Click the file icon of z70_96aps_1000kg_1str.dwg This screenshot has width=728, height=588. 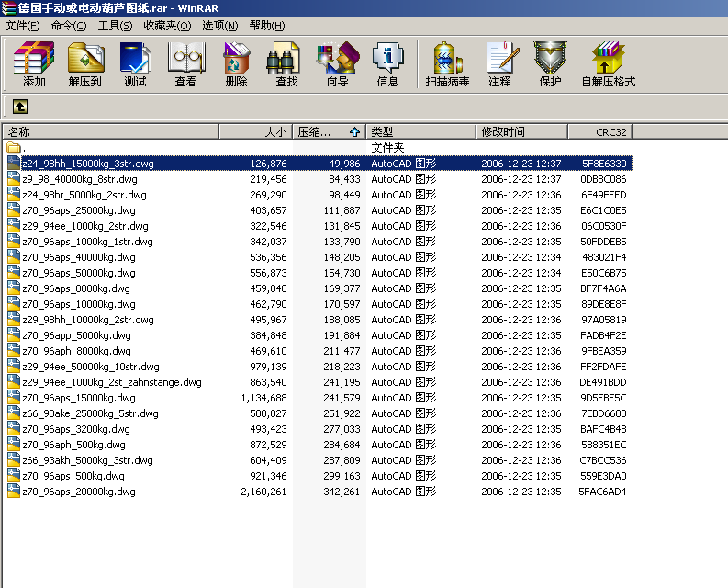(14, 242)
